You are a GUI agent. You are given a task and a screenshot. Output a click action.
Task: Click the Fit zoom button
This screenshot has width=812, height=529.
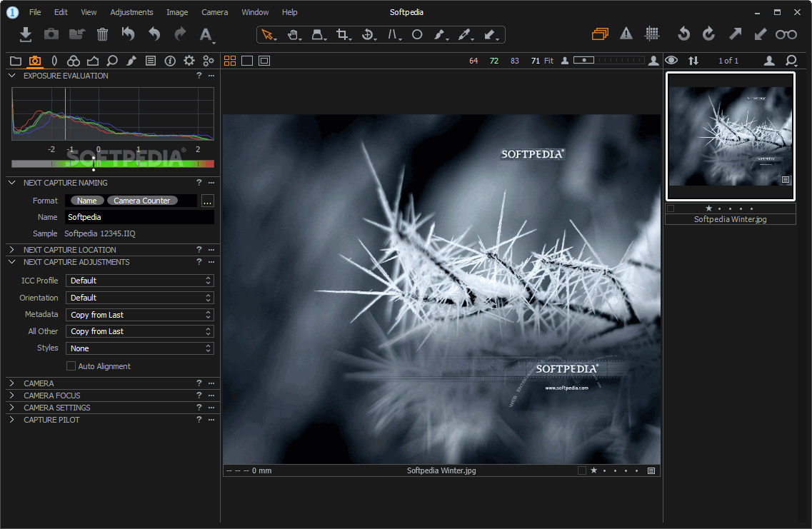click(548, 61)
